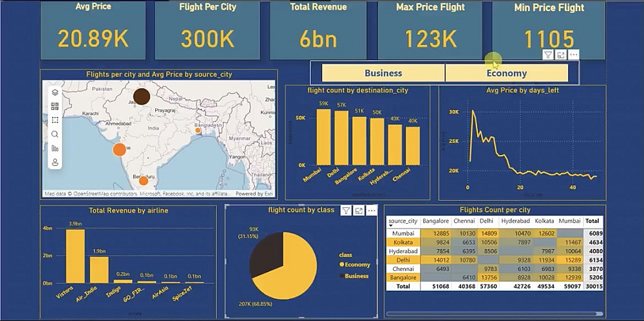This screenshot has height=321, width=644.
Task: Open focus mode for the class slicer
Action: (561, 55)
